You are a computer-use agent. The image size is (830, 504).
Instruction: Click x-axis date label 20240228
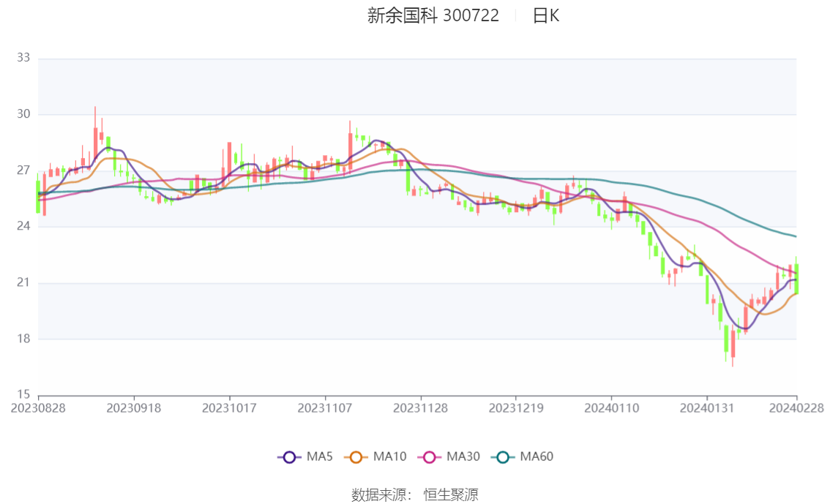pyautogui.click(x=796, y=408)
